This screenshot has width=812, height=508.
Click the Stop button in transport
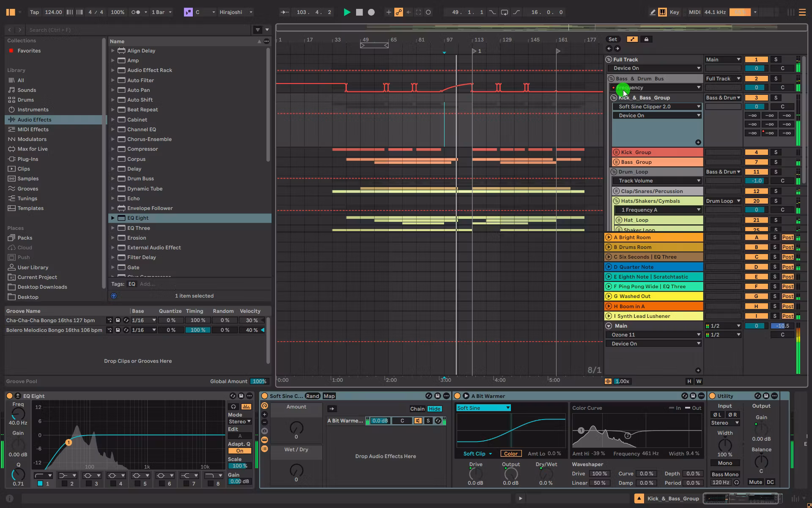[x=359, y=12]
